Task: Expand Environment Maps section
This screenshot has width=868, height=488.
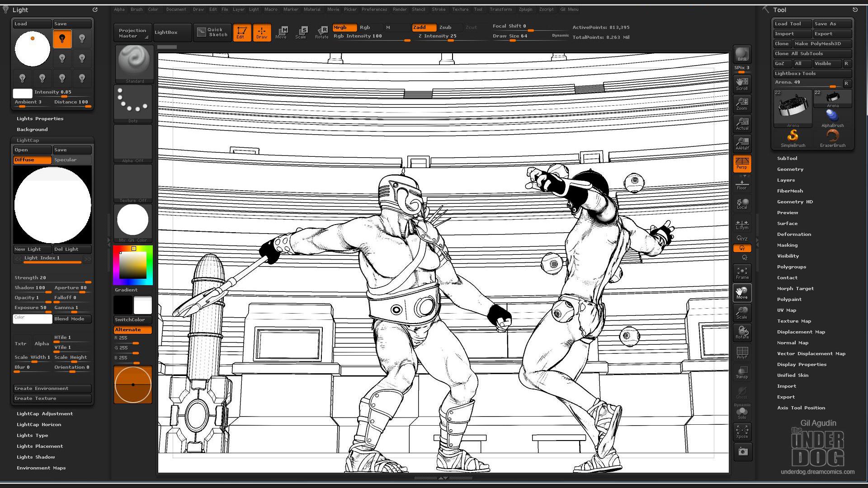Action: click(41, 468)
